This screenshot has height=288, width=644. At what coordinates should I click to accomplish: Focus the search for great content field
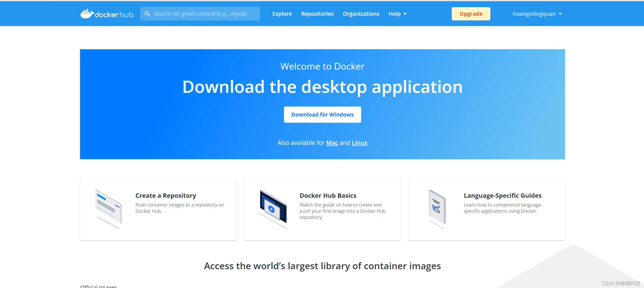200,14
